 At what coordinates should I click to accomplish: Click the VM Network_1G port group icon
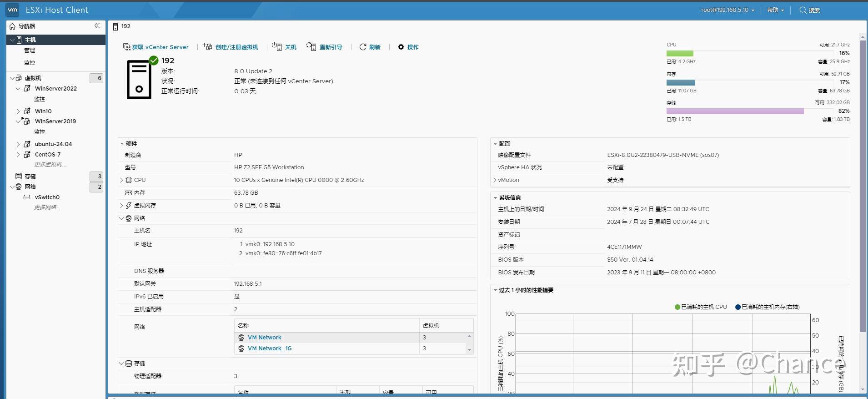241,348
